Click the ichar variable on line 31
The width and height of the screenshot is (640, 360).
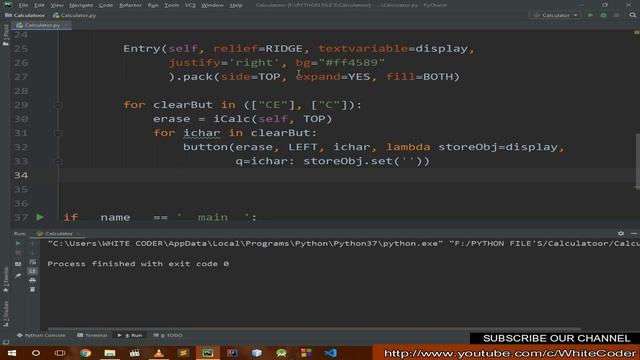tap(202, 133)
